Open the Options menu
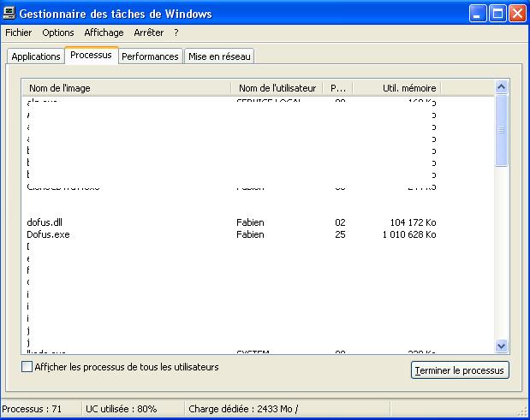Screen dimensions: 530x420 (58, 33)
